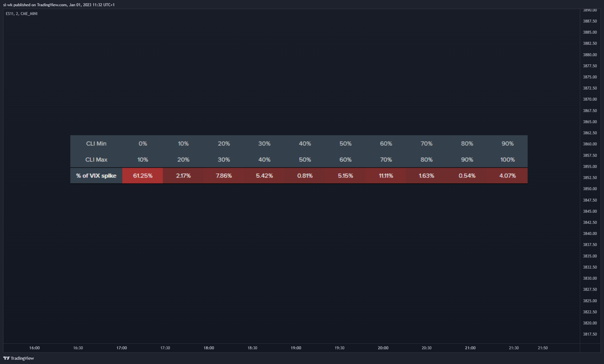The height and width of the screenshot is (364, 604).
Task: Click the TradingView brand text link
Action: [22, 358]
